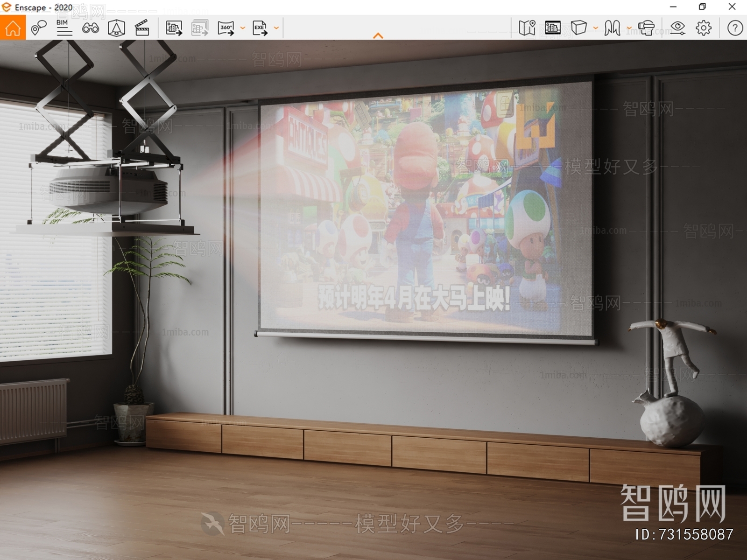The width and height of the screenshot is (747, 560).
Task: Enable the VR headset mode
Action: [646, 28]
